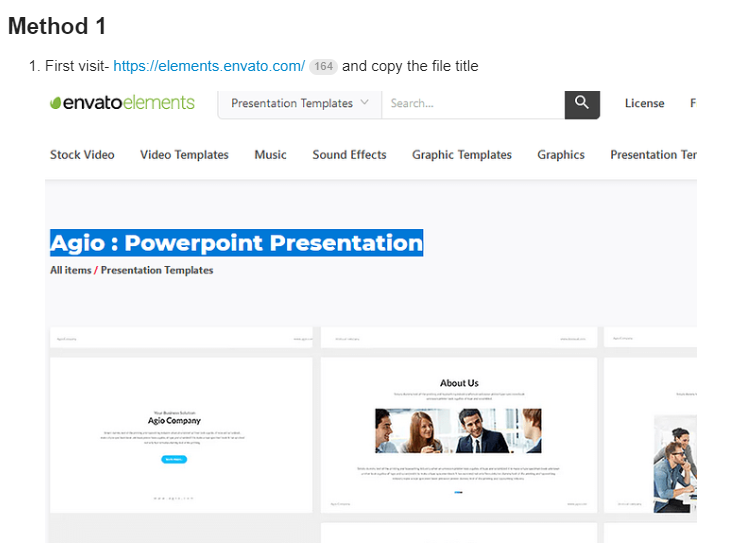Open the elements.envato.com hyperlink
Screen dimensions: 732x550
209,66
